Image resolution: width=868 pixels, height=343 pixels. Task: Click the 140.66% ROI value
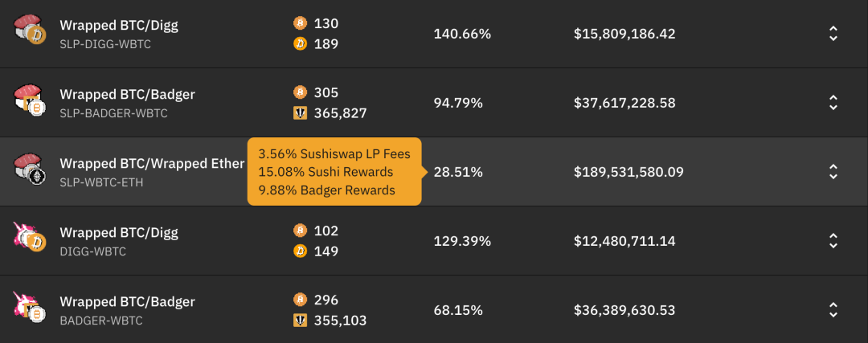[x=462, y=34]
